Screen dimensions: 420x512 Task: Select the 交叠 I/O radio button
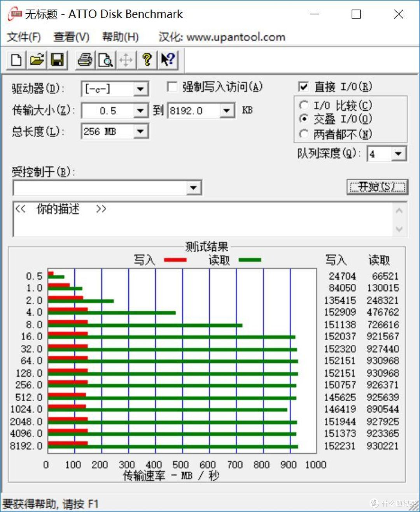click(304, 119)
